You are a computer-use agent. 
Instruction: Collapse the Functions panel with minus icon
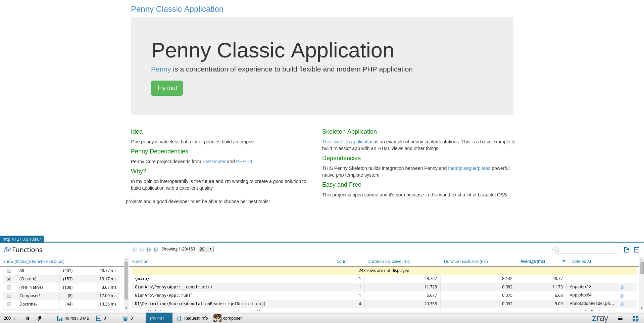(637, 250)
